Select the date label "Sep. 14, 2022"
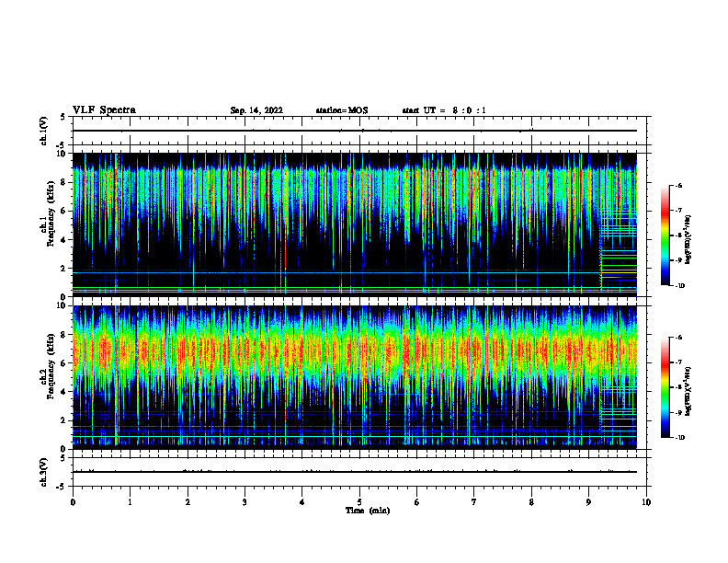The image size is (728, 563). coord(256,110)
